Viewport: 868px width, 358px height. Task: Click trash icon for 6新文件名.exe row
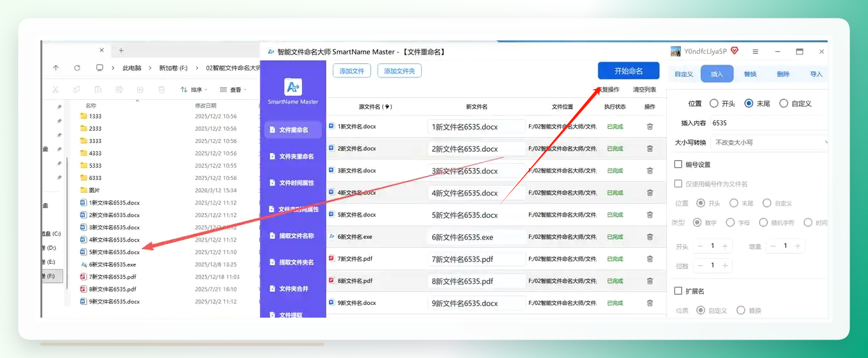point(649,237)
